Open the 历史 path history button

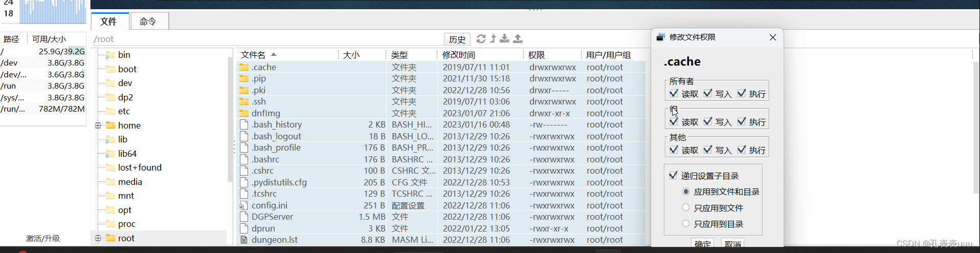click(x=457, y=39)
